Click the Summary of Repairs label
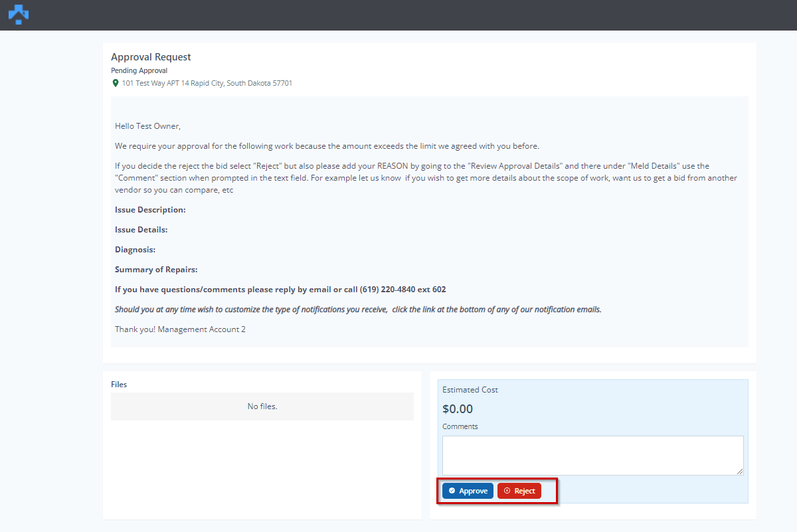797x532 pixels. click(156, 270)
